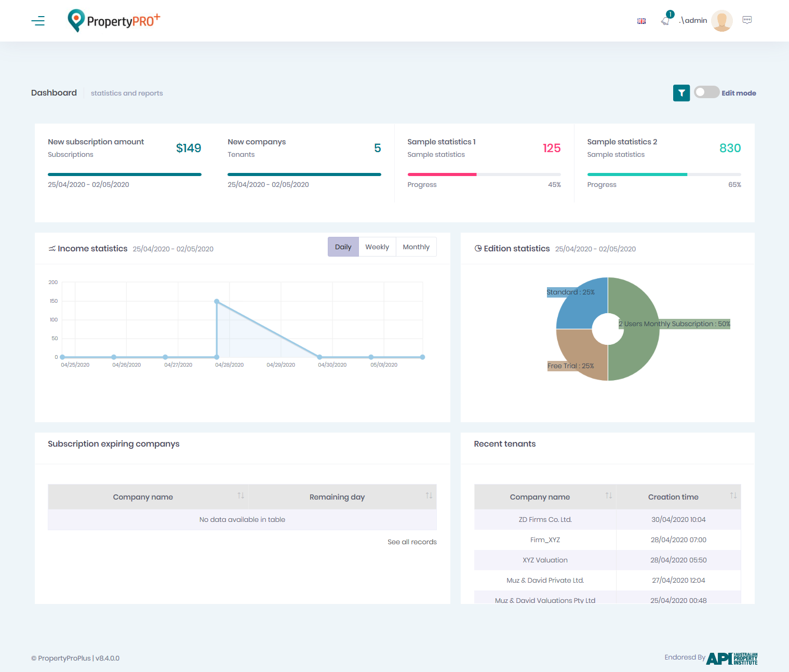789x672 pixels.
Task: Open the chat message icon
Action: [747, 20]
